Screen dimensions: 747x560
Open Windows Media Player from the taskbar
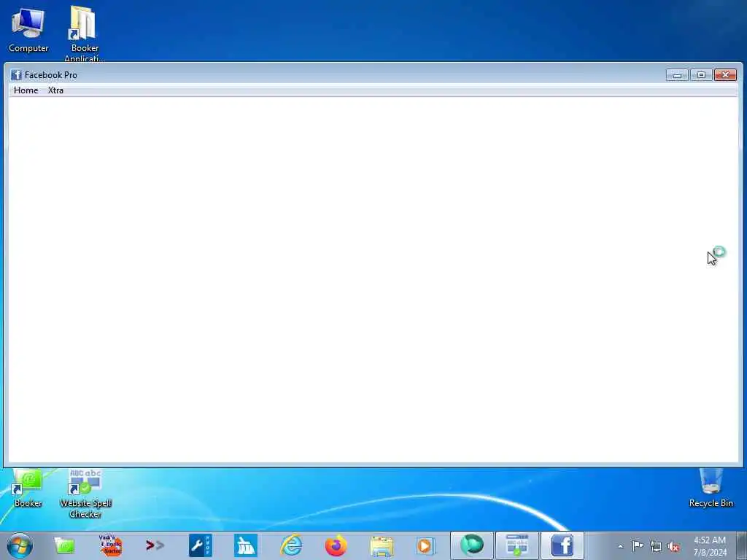tap(426, 545)
